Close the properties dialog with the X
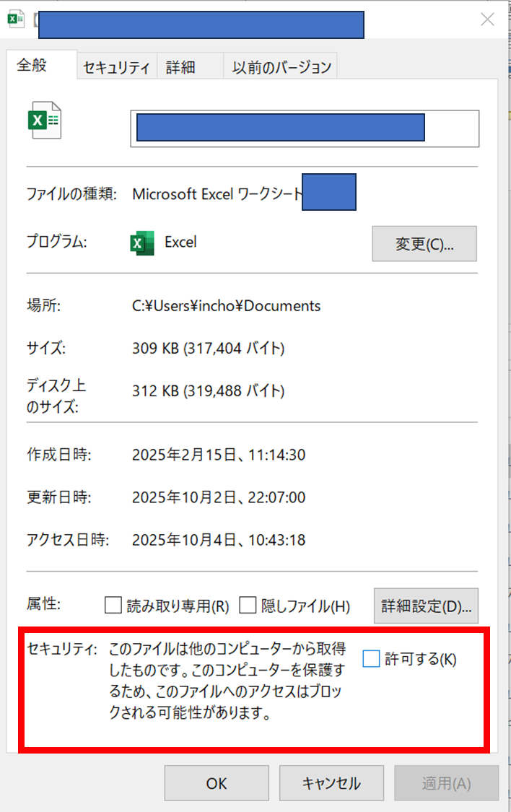The height and width of the screenshot is (812, 511). (488, 19)
